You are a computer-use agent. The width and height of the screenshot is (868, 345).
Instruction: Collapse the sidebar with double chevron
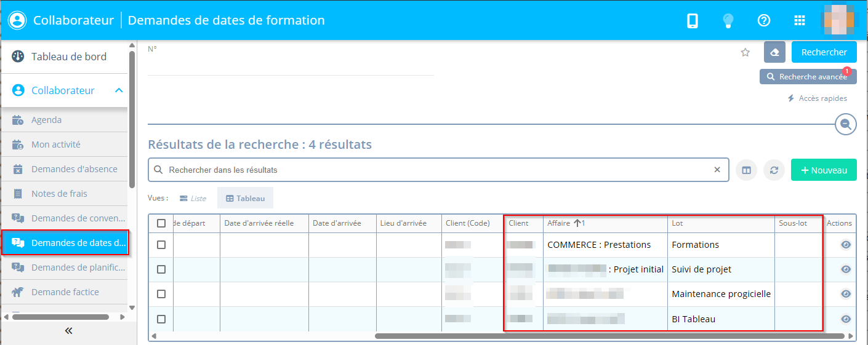point(68,331)
